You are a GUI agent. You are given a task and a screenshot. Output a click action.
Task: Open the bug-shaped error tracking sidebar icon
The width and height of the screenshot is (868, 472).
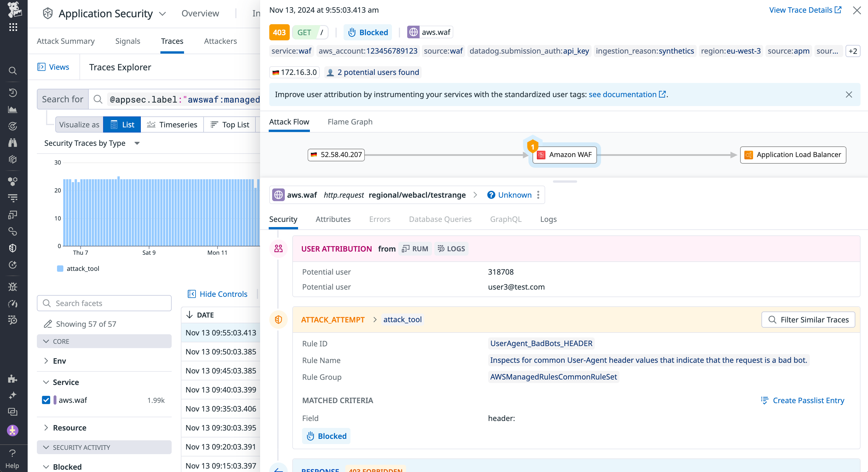[x=13, y=286]
